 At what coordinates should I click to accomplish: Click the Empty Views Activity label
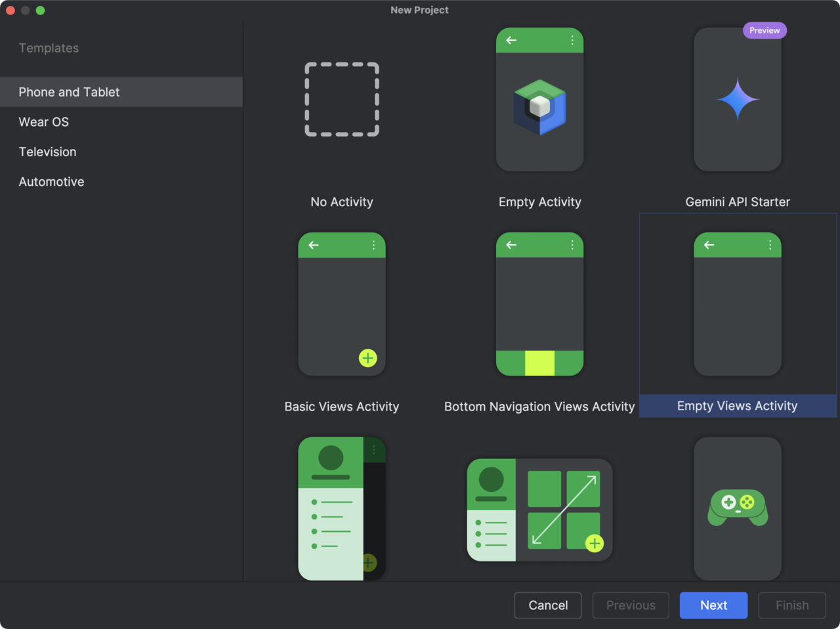coord(738,406)
